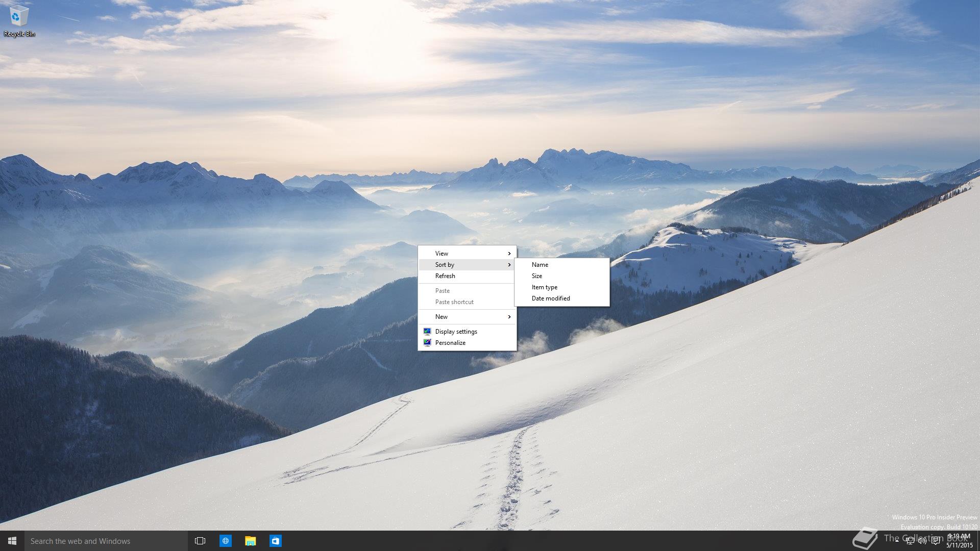Open the clock and date display

pos(960,541)
